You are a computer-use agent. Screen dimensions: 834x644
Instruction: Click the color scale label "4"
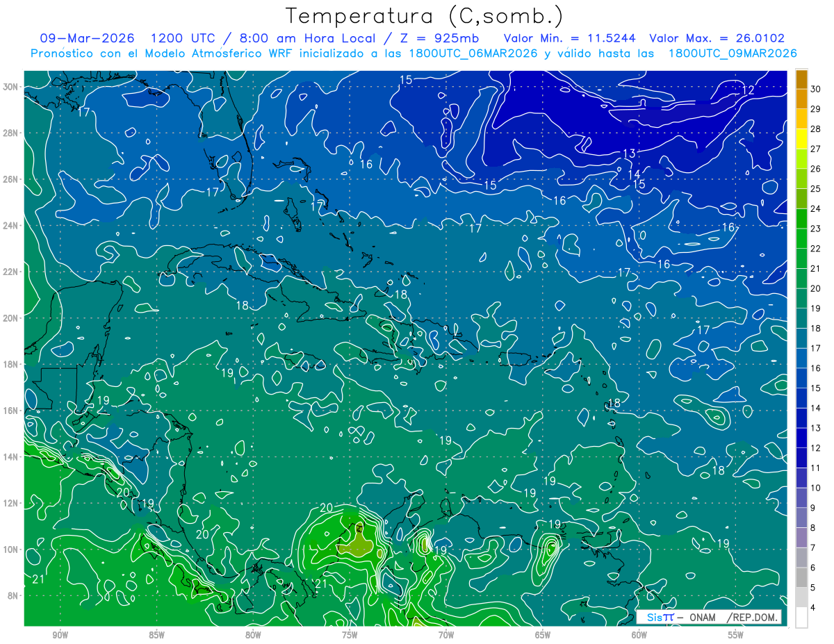click(x=813, y=607)
